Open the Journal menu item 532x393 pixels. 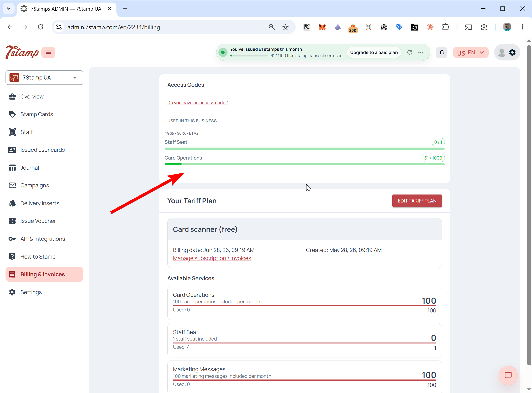(44, 168)
